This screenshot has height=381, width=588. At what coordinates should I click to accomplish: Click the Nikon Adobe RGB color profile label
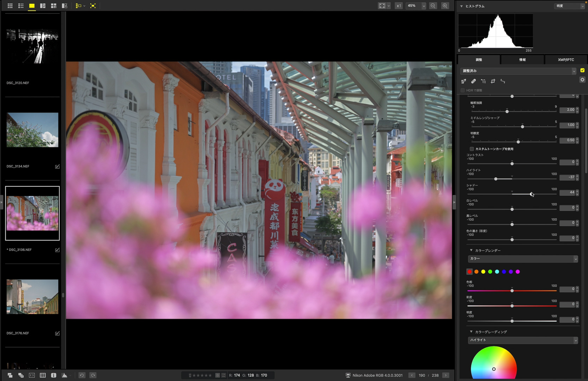pyautogui.click(x=377, y=375)
